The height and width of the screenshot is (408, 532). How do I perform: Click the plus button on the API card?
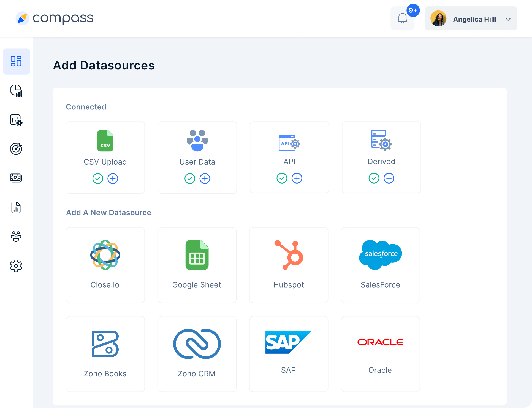(297, 178)
